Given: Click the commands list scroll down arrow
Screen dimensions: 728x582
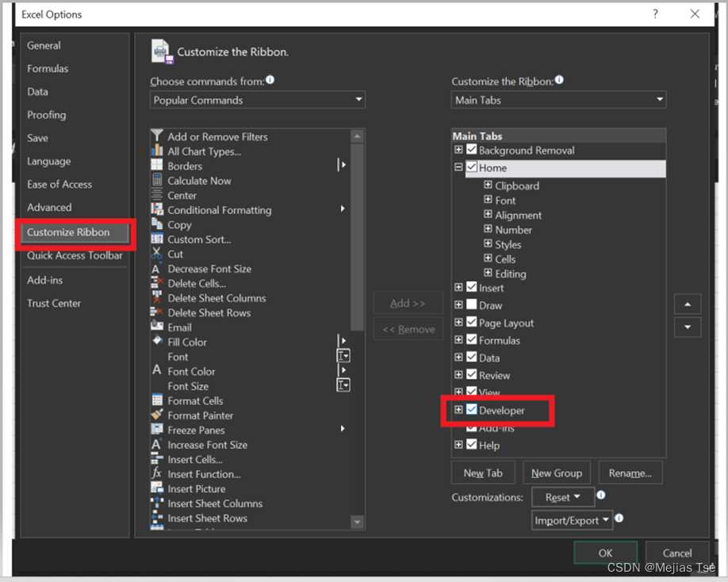Looking at the screenshot, I should click(357, 522).
